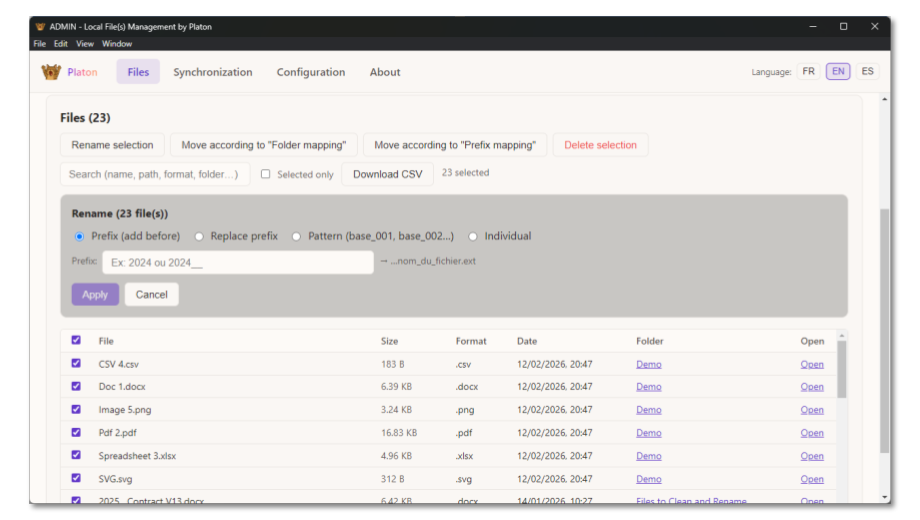Screen dimensions: 920x520
Task: Click the app icon in the title bar
Action: click(x=40, y=27)
